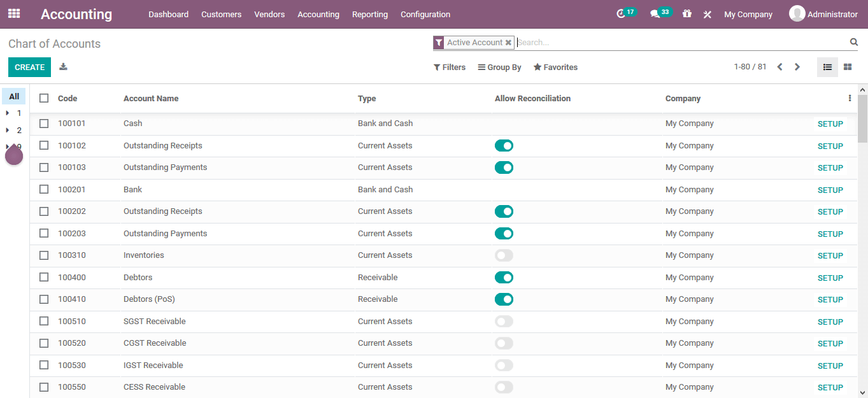
Task: Export records using the download icon beside CREATE
Action: [62, 66]
